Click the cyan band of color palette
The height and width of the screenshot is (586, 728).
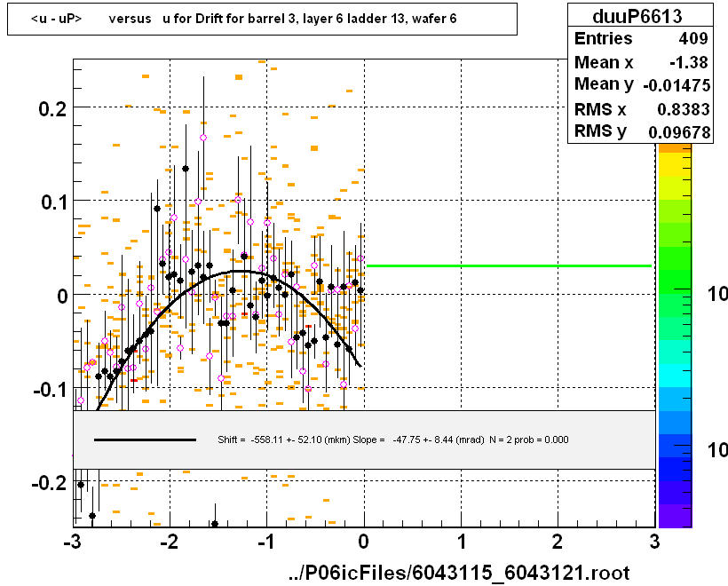675,376
